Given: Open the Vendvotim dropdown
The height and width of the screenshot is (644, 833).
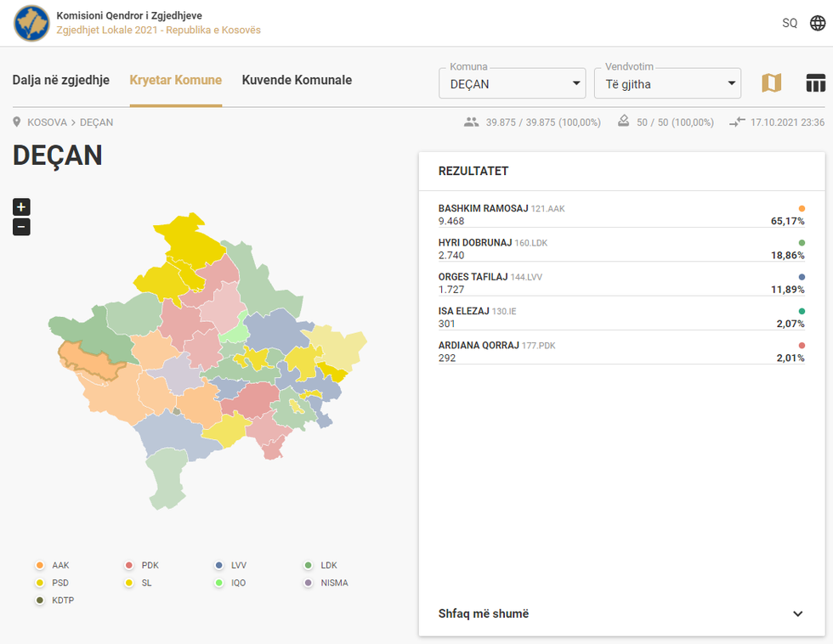Looking at the screenshot, I should (667, 83).
